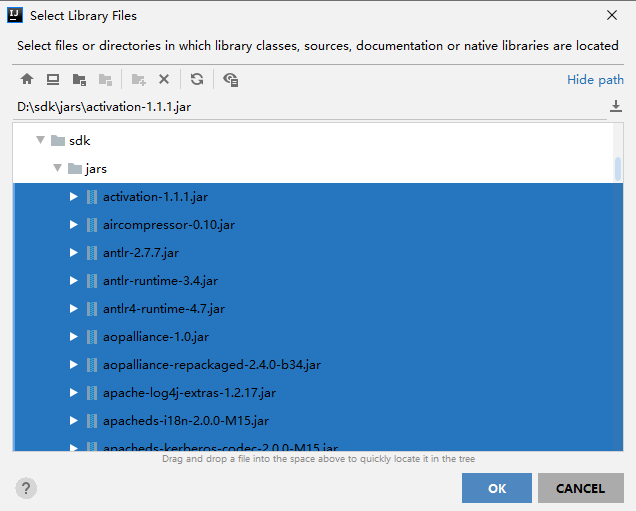This screenshot has height=511, width=636.
Task: Click the disabled Module directory icon
Action: [105, 79]
